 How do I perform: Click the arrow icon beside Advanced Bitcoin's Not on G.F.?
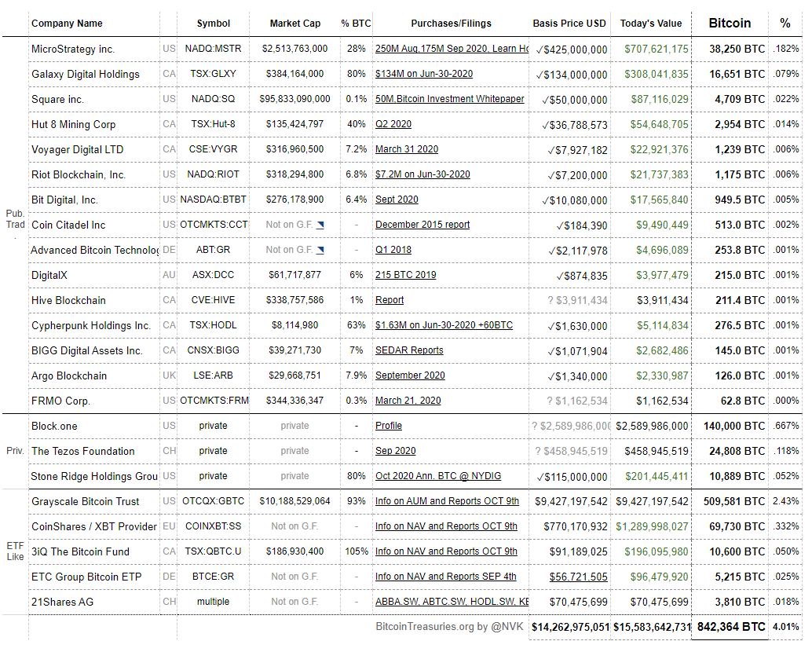tap(320, 250)
